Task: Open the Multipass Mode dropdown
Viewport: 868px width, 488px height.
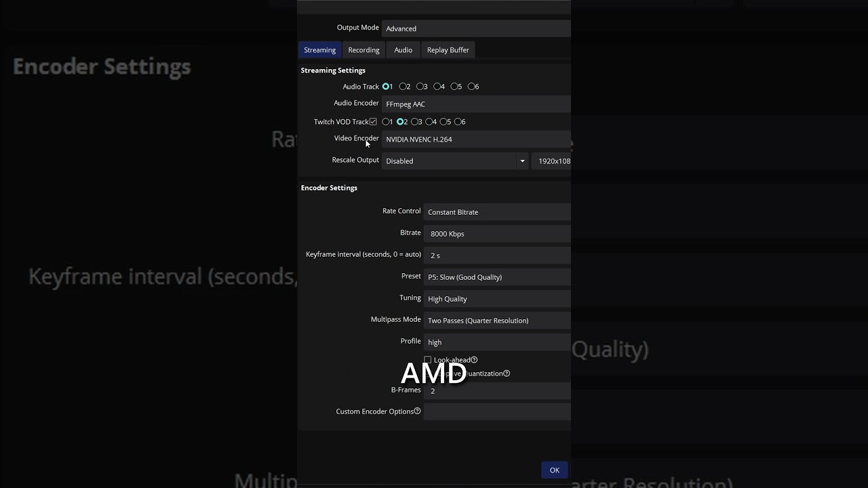Action: (497, 321)
